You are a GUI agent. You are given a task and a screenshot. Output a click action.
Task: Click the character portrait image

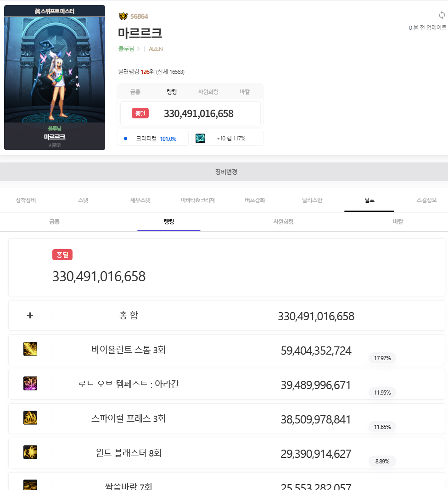55,69
